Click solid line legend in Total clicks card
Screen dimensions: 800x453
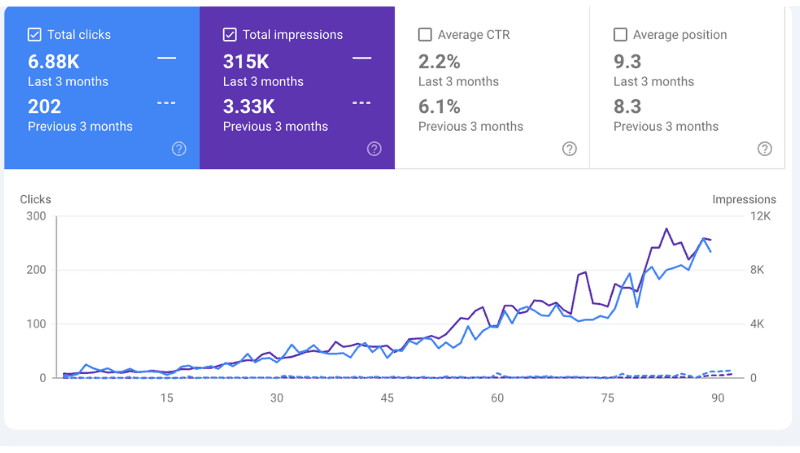[166, 59]
